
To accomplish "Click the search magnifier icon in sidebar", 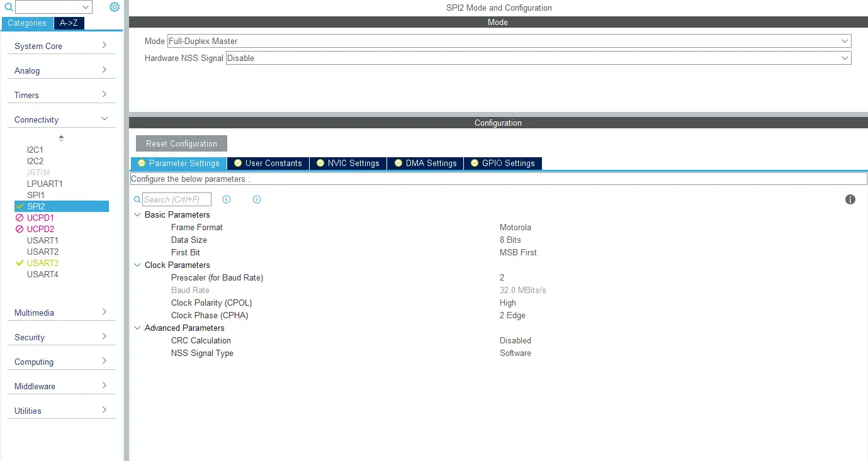I will pos(9,8).
